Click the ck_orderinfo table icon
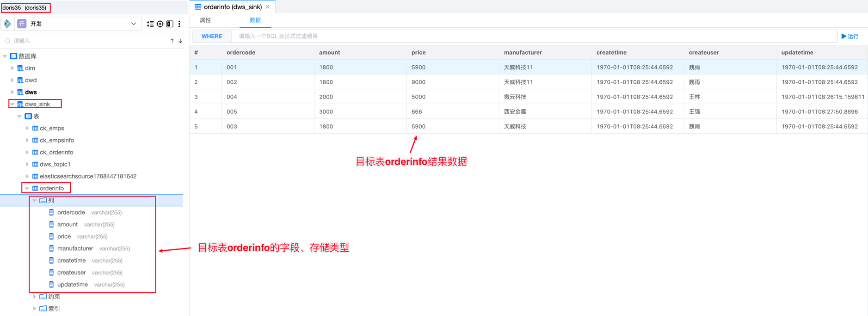 click(x=35, y=152)
